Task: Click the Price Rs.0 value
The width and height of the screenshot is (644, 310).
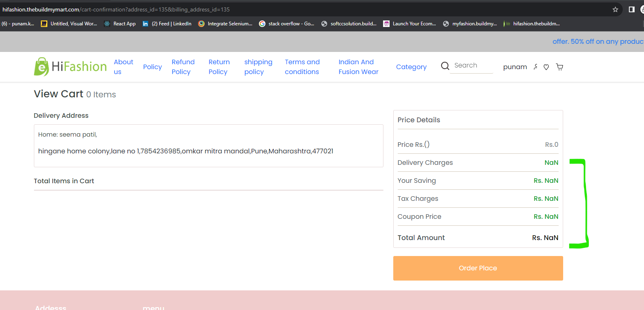Action: (x=551, y=144)
